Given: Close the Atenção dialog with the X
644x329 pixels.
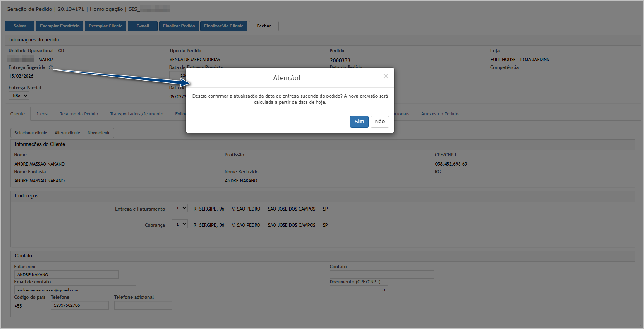Looking at the screenshot, I should coord(386,76).
